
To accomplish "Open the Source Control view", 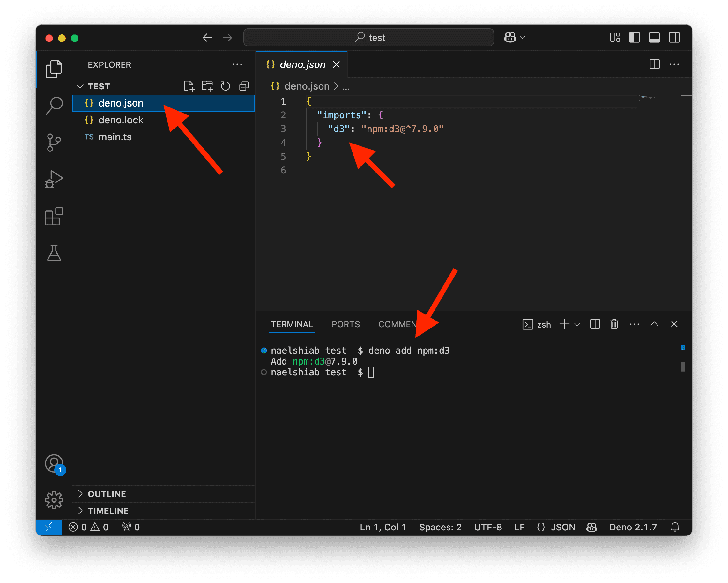I will click(54, 143).
